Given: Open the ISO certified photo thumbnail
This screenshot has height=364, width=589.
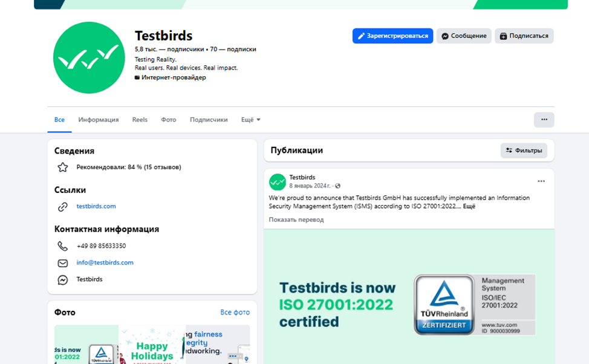Looking at the screenshot, I should (x=86, y=345).
